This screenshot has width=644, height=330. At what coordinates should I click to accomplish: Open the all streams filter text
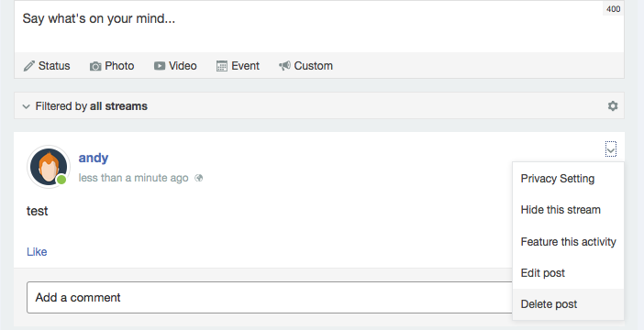click(118, 106)
